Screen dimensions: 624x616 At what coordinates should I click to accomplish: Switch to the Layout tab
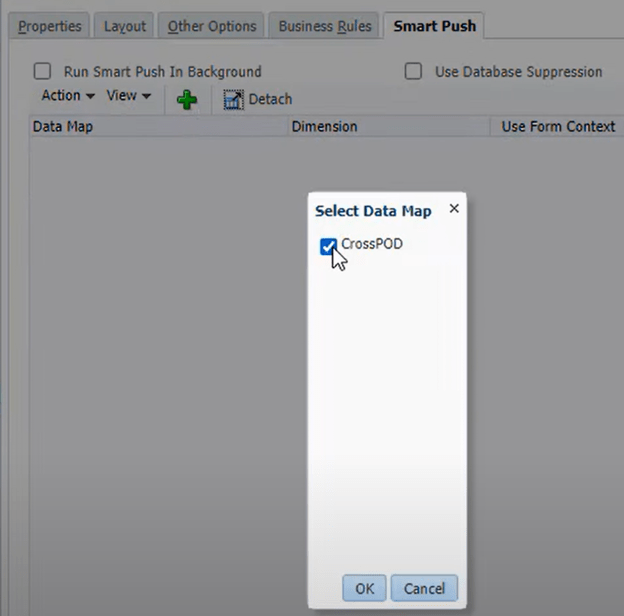point(125,26)
